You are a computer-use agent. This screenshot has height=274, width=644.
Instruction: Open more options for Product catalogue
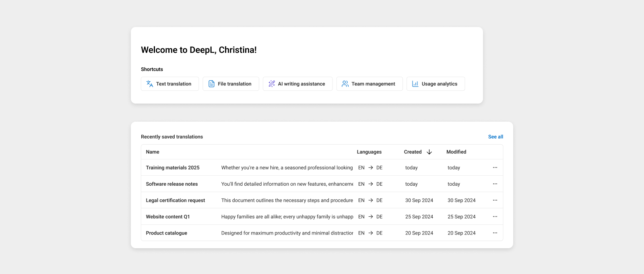click(x=495, y=233)
